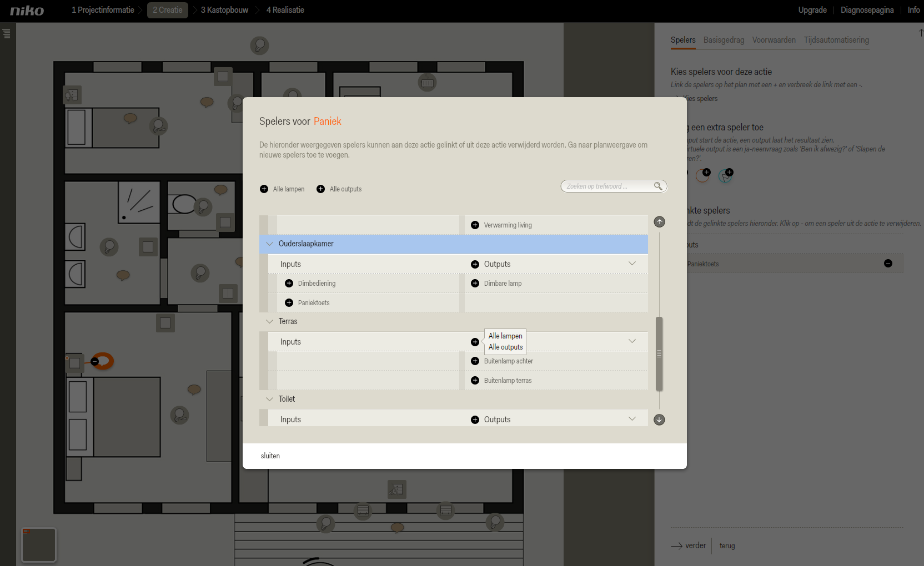Screen dimensions: 924x566
Task: Click plus icon in Terras outputs header
Action: 475,342
